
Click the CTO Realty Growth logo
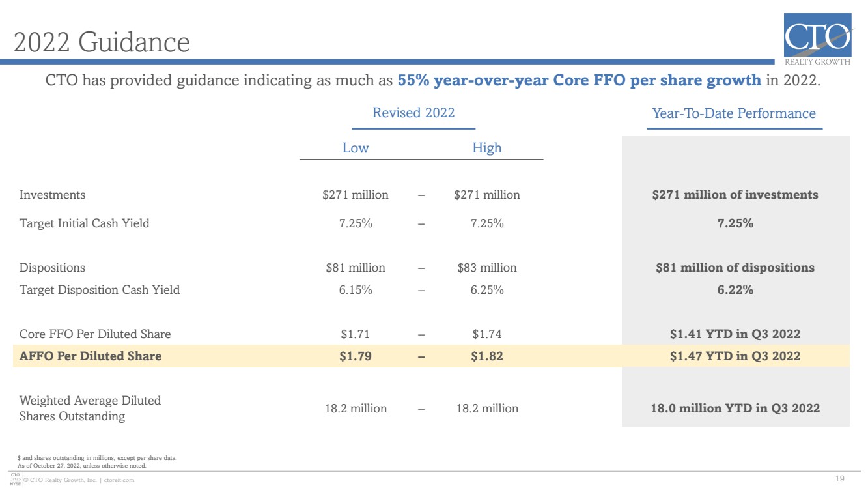pyautogui.click(x=817, y=40)
